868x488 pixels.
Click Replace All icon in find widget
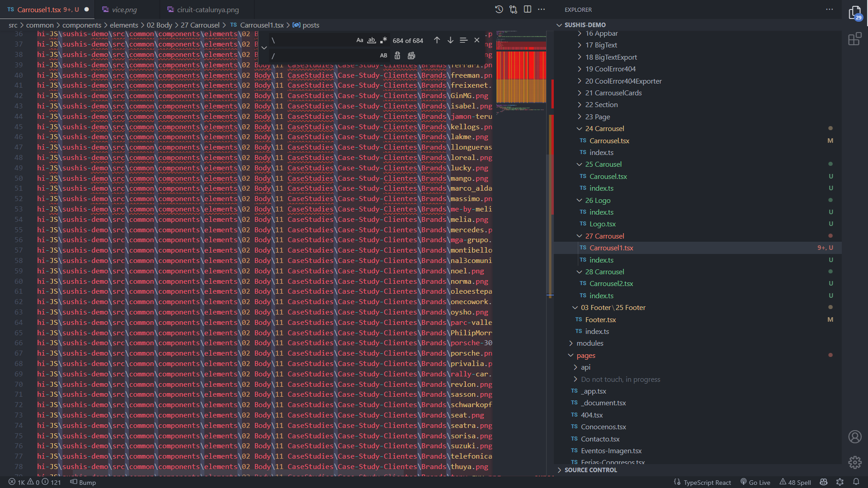coord(411,56)
